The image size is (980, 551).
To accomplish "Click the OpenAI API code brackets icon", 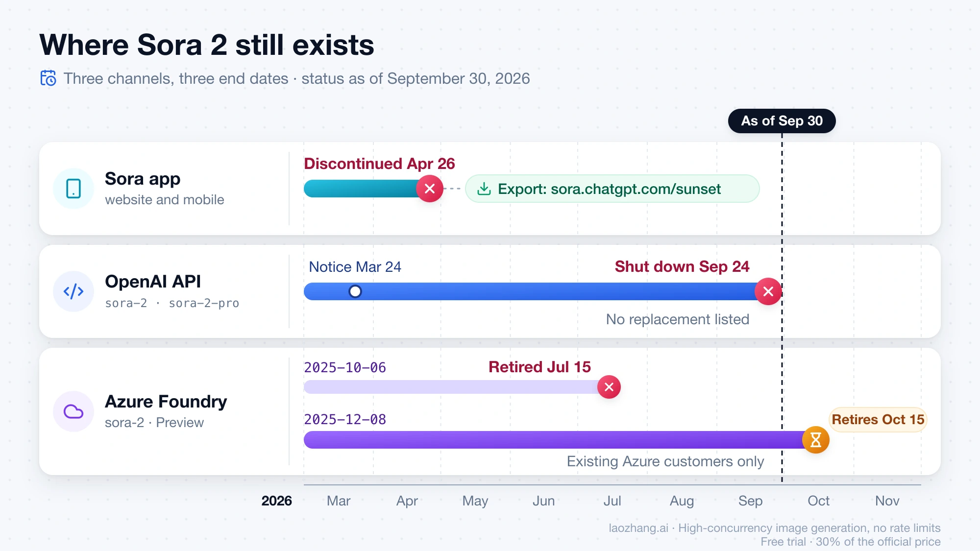I will pyautogui.click(x=73, y=291).
